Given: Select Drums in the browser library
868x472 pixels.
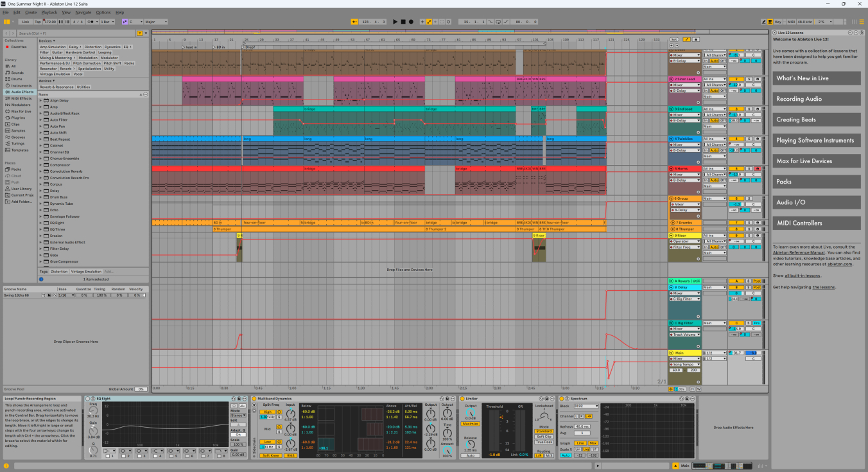Looking at the screenshot, I should (17, 79).
